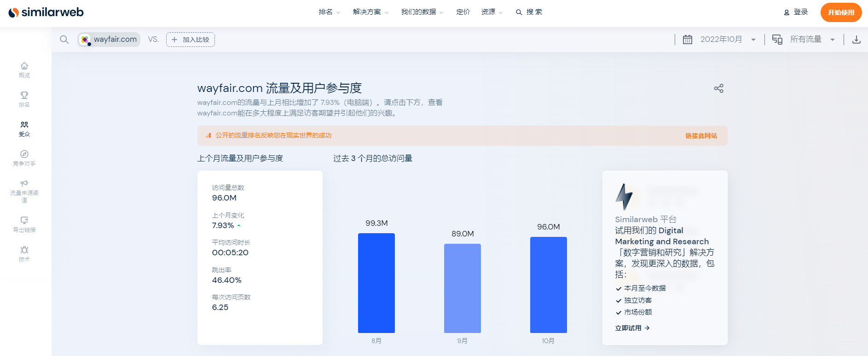Click the 搜索 item in top navigation

(x=529, y=12)
